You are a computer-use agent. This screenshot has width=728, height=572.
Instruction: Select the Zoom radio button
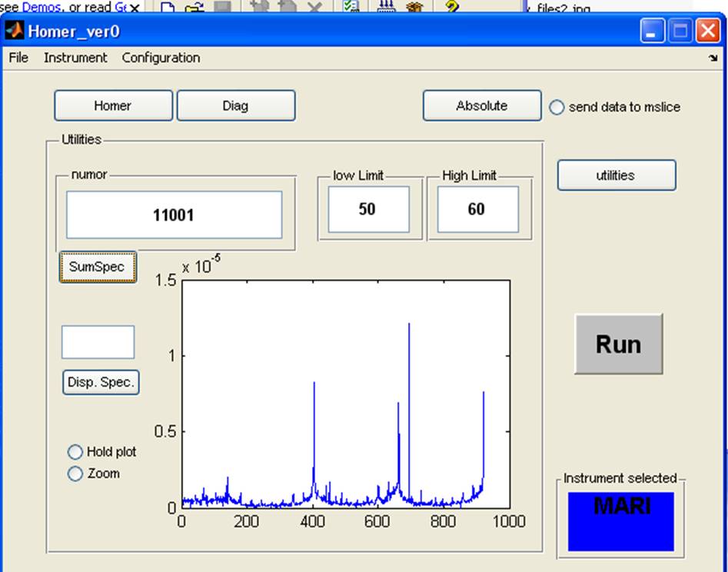75,474
